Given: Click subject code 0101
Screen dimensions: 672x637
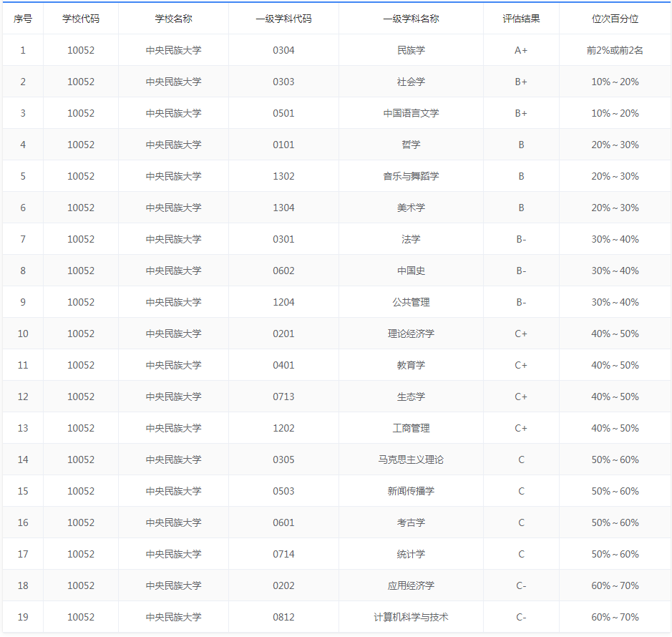Looking at the screenshot, I should pyautogui.click(x=283, y=145).
